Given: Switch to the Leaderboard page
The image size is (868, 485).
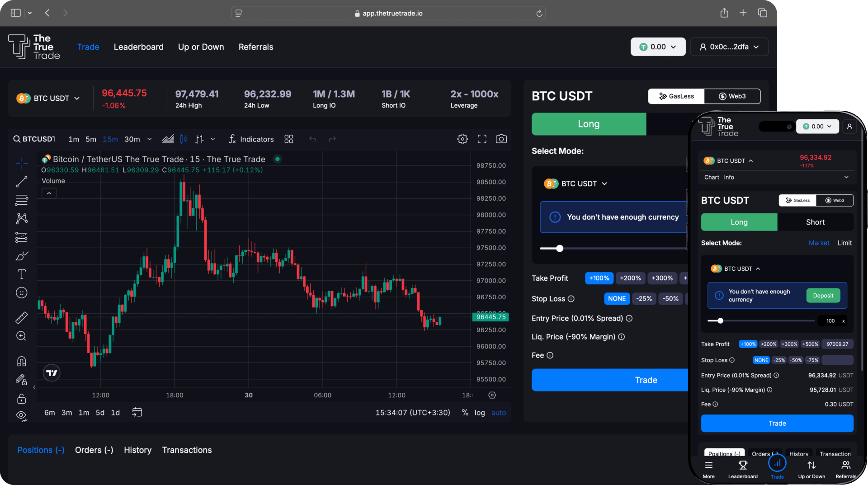Looking at the screenshot, I should click(139, 47).
